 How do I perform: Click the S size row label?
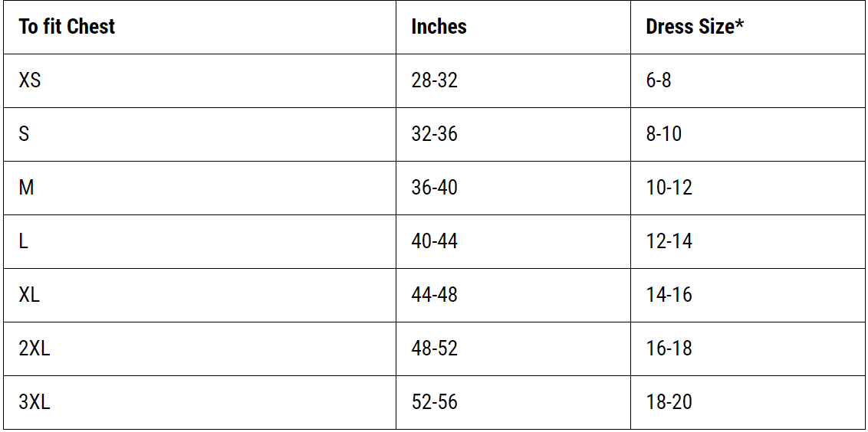[x=24, y=134]
